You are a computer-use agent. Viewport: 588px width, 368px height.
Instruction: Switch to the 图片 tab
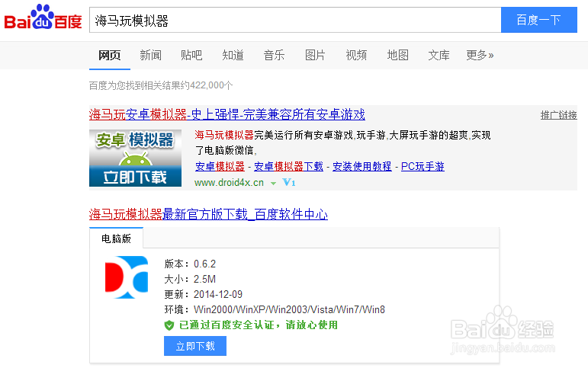[x=315, y=56]
